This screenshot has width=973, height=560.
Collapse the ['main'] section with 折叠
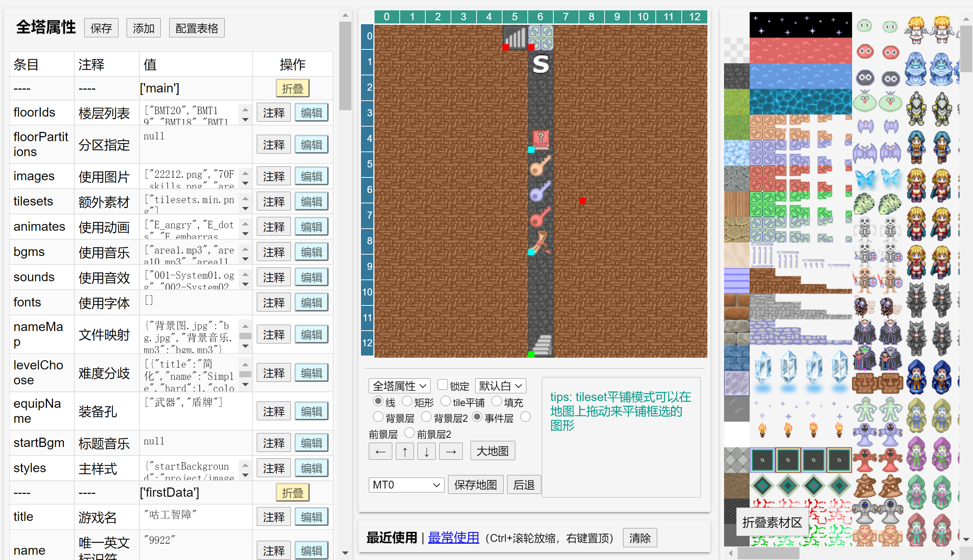coord(293,89)
